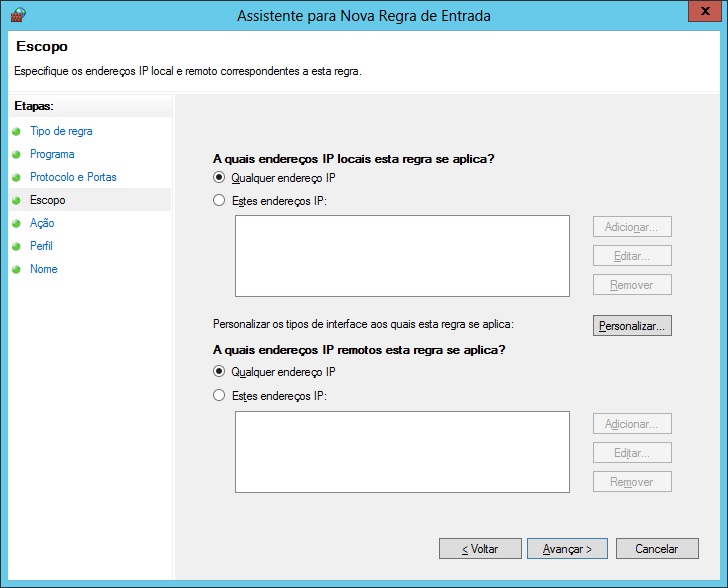The width and height of the screenshot is (728, 588).
Task: Select the Escopo step in sidebar
Action: pos(48,200)
